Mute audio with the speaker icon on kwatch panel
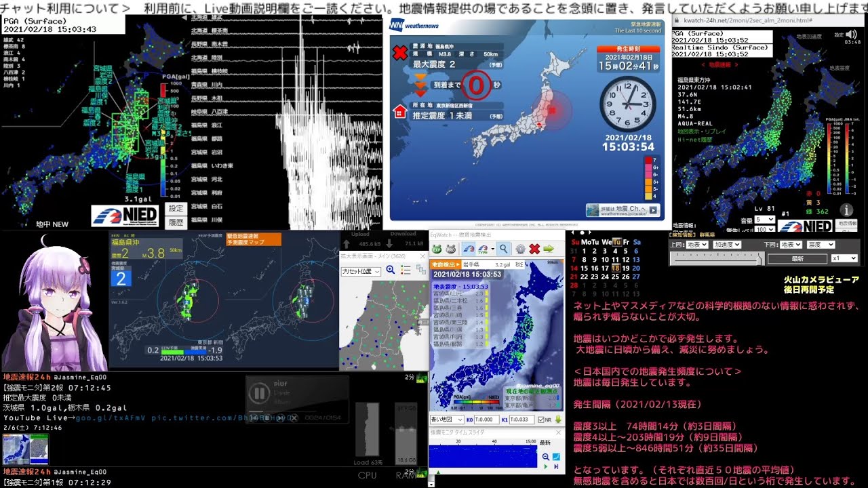This screenshot has width=868, height=488. pos(851,35)
